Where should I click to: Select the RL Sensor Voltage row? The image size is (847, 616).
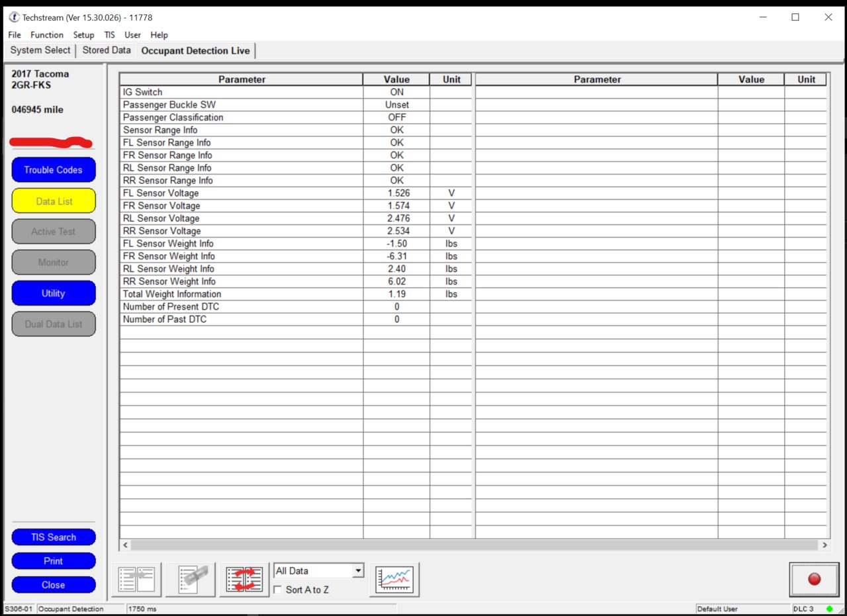[x=296, y=218]
